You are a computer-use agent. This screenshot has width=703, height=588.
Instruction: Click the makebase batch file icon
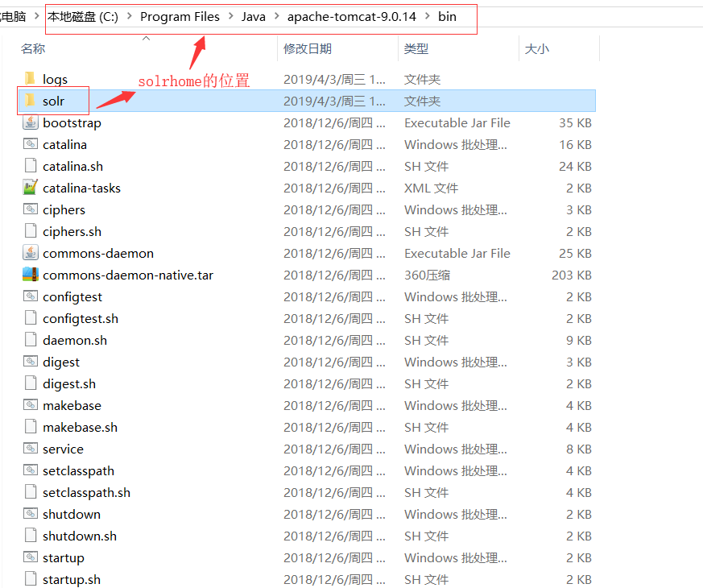coord(30,405)
